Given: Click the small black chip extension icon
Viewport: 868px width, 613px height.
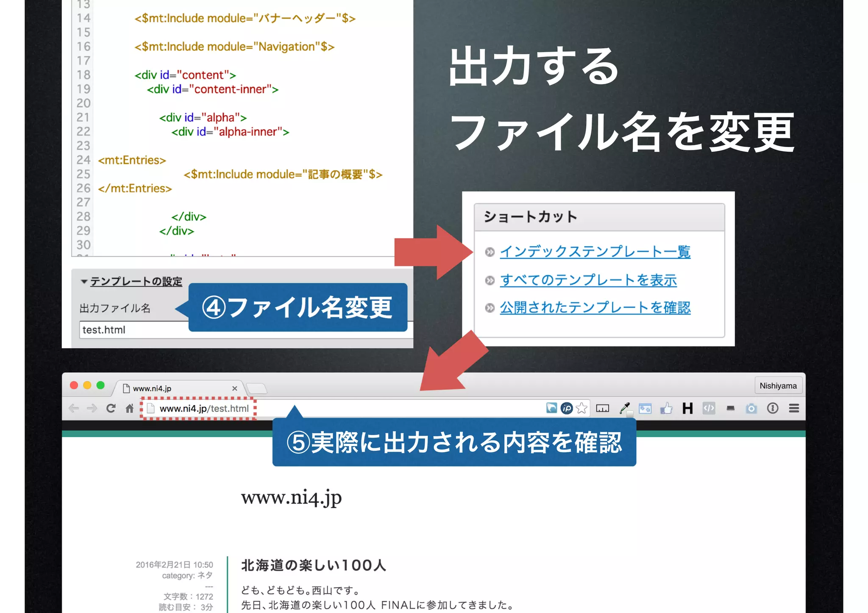Looking at the screenshot, I should point(730,408).
